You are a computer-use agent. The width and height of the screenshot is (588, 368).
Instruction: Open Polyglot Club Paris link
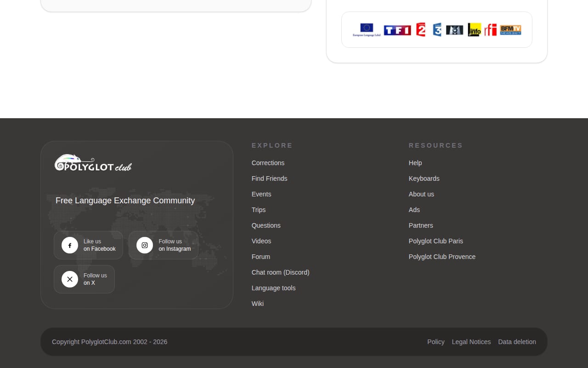(436, 241)
